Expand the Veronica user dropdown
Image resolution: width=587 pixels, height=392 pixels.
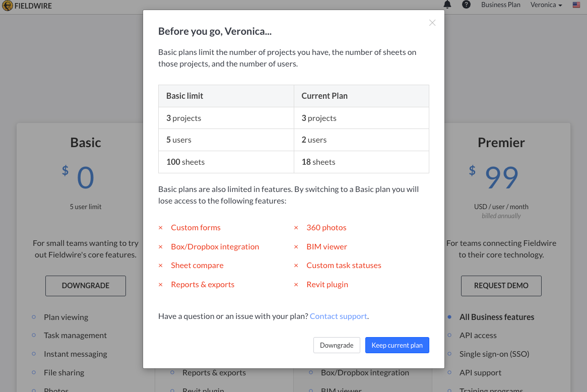click(546, 5)
